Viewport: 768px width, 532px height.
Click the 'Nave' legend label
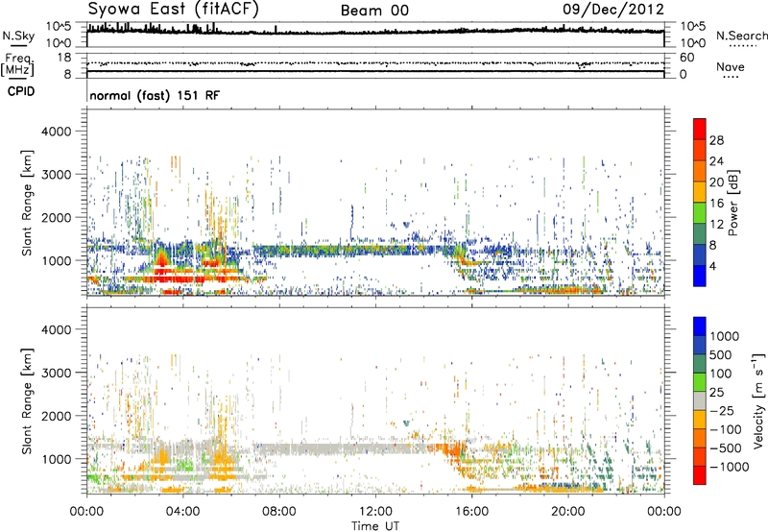(x=730, y=66)
